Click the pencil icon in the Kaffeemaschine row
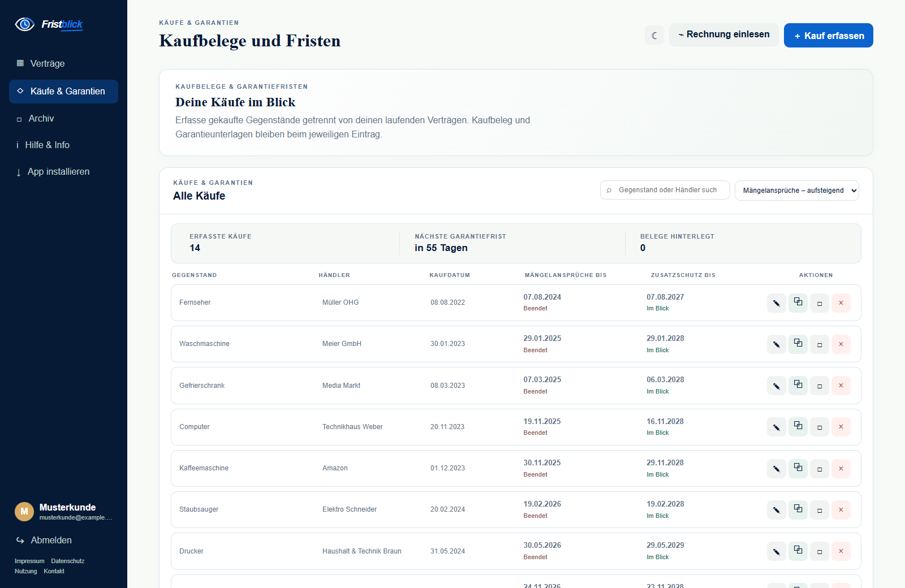The image size is (905, 588). pyautogui.click(x=777, y=469)
